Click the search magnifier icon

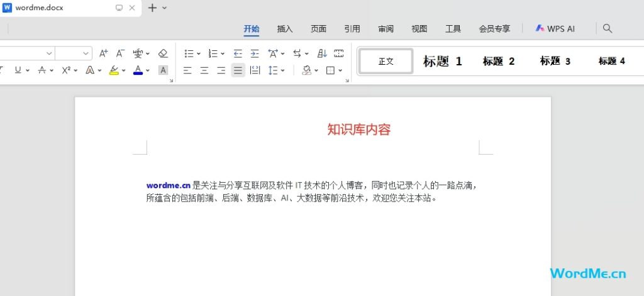tap(608, 28)
